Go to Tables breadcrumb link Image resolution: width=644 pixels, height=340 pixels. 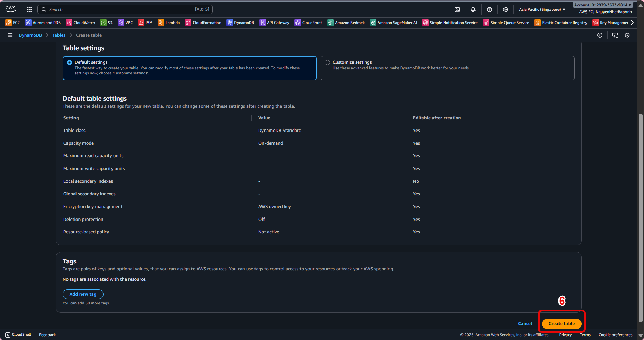pos(59,35)
